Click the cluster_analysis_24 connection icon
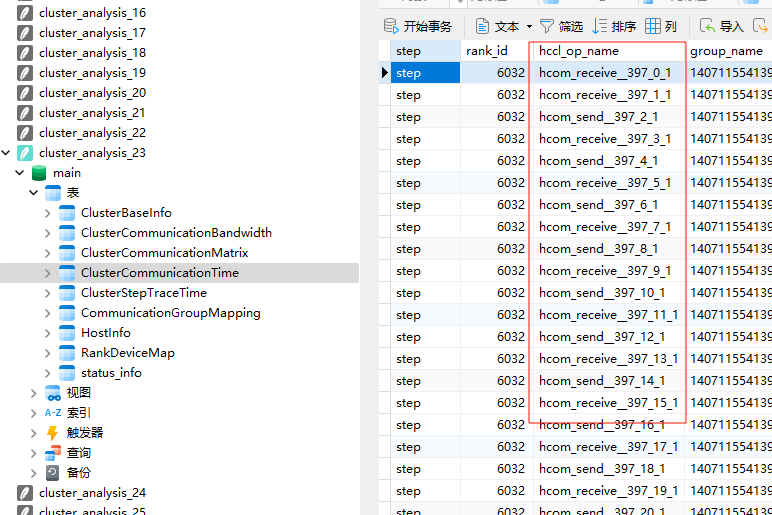 (25, 493)
